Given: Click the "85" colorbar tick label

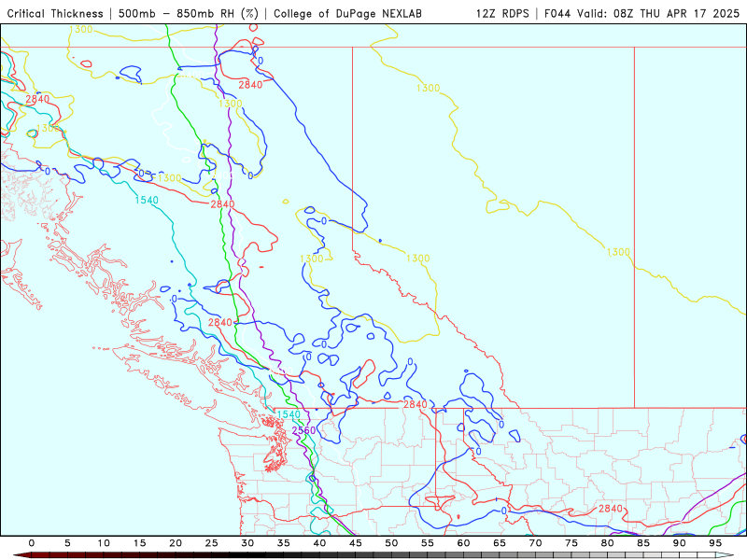Looking at the screenshot, I should tap(643, 543).
